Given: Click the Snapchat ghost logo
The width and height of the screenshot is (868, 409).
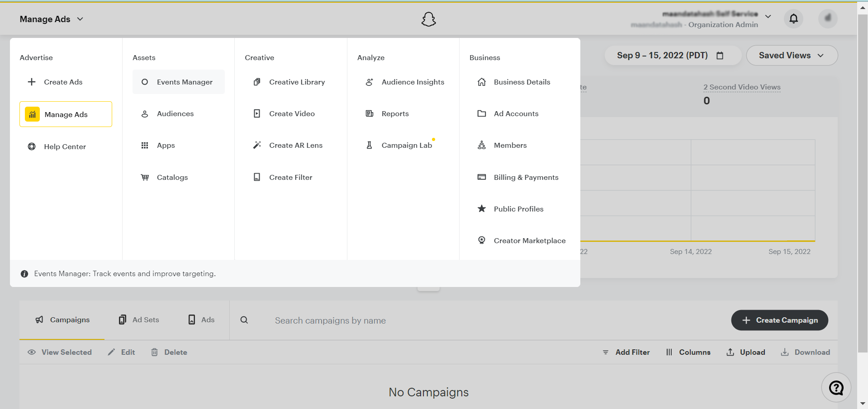Looking at the screenshot, I should pyautogui.click(x=428, y=19).
